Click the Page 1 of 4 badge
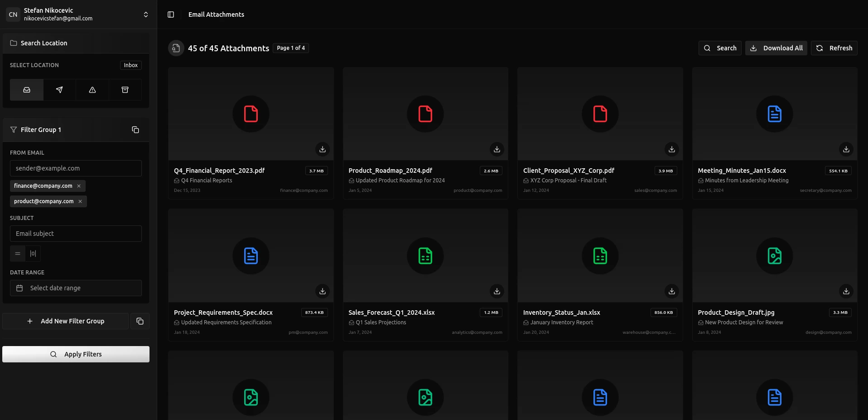868x420 pixels. (x=291, y=48)
